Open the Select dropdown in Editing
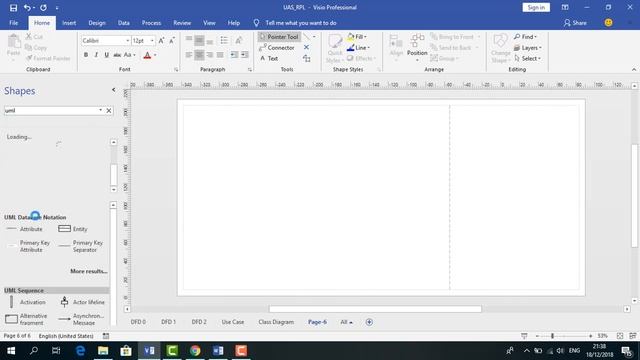640x360 pixels. (x=527, y=58)
